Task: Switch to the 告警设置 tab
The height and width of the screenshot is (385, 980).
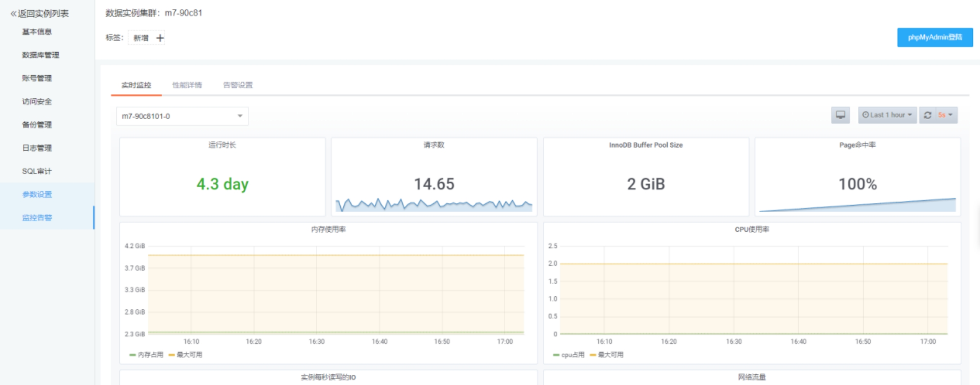Action: coord(238,85)
